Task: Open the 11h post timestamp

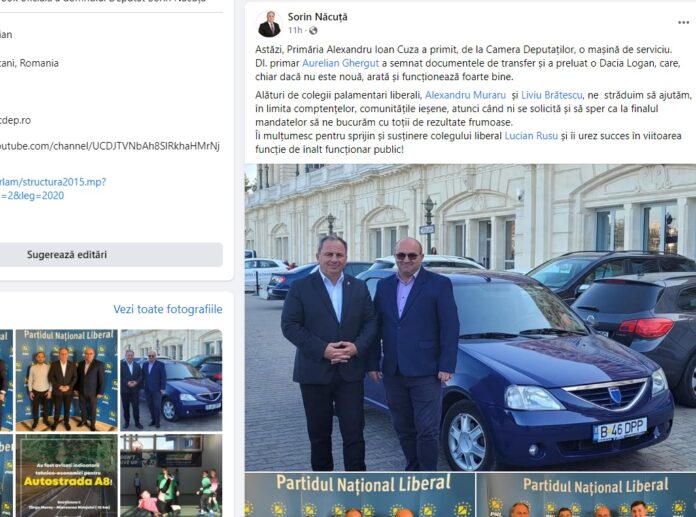Action: tap(295, 30)
